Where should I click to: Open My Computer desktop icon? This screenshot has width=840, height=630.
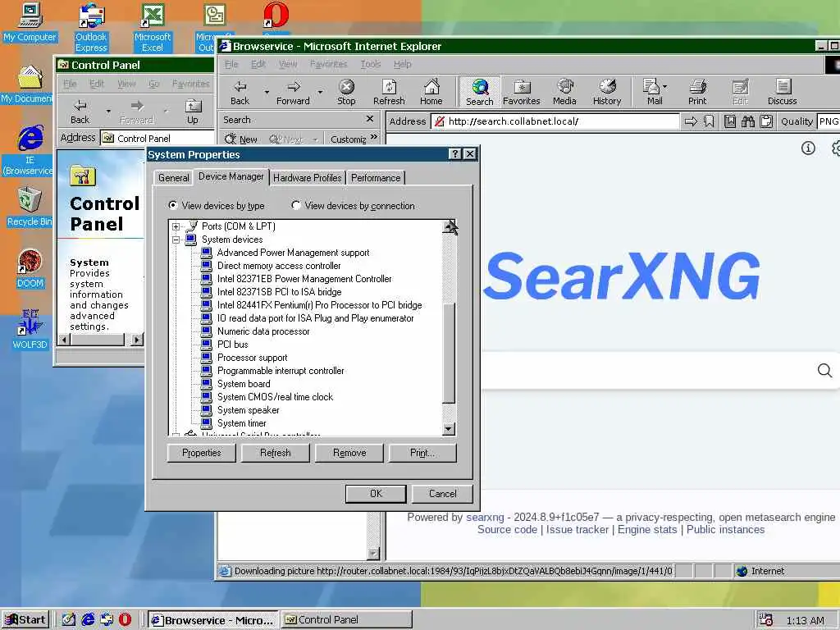pos(30,22)
